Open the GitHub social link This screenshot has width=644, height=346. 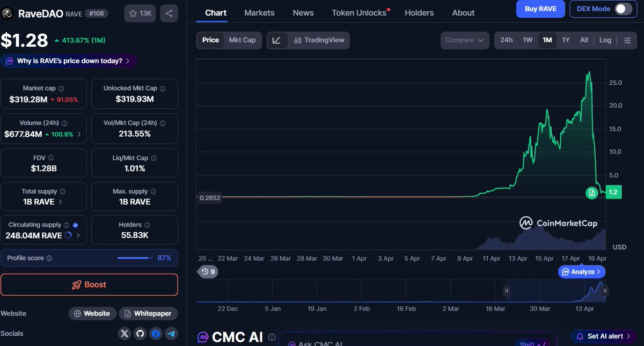pyautogui.click(x=141, y=334)
